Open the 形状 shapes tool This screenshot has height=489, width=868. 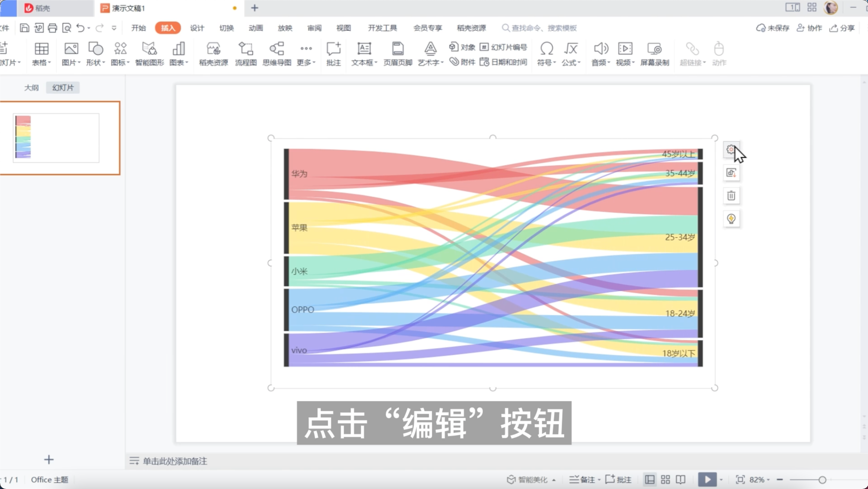tap(95, 54)
